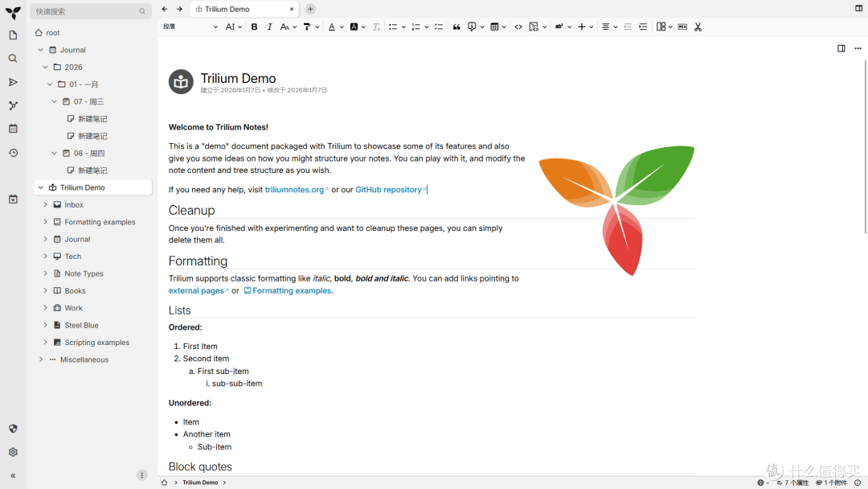The height and width of the screenshot is (489, 868).
Task: Select Books in the note tree
Action: click(75, 290)
